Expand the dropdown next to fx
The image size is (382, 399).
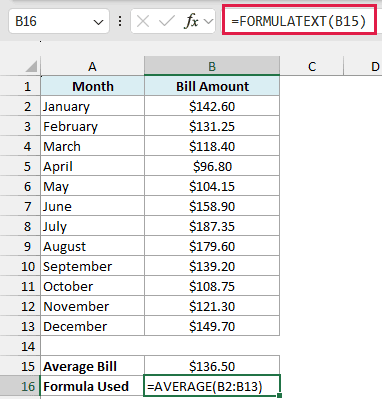click(208, 22)
